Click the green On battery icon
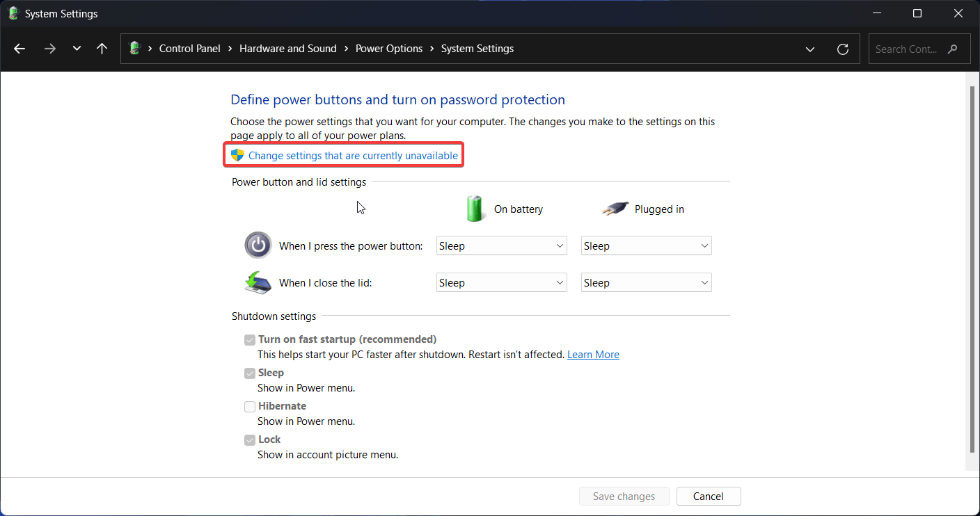Image resolution: width=980 pixels, height=516 pixels. pyautogui.click(x=475, y=208)
